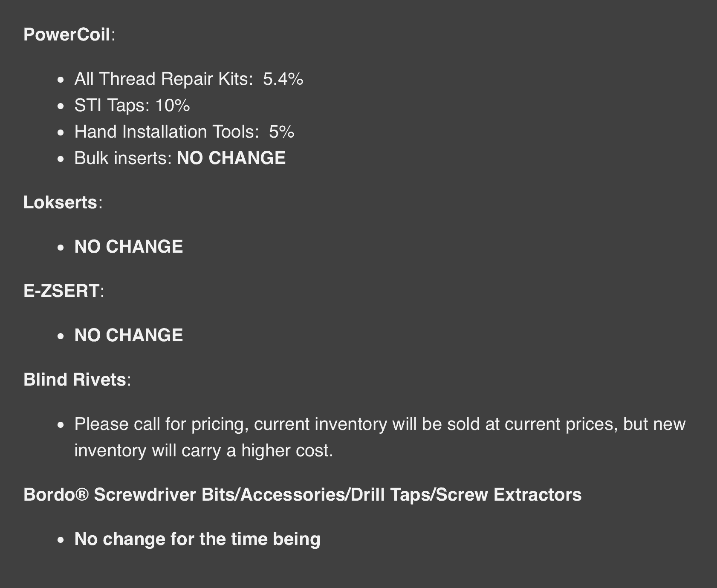Click Hand Installation Tools 5% entry
This screenshot has height=588, width=717.
[184, 132]
